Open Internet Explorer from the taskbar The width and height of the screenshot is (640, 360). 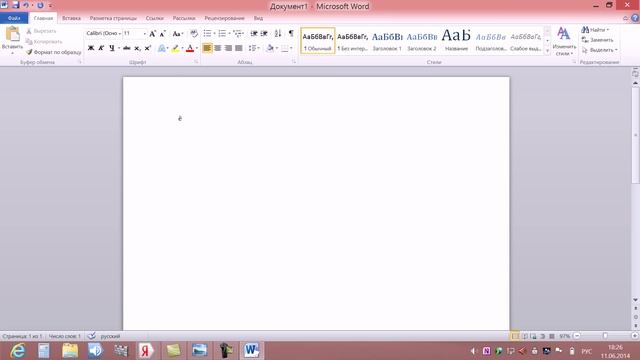pos(18,351)
